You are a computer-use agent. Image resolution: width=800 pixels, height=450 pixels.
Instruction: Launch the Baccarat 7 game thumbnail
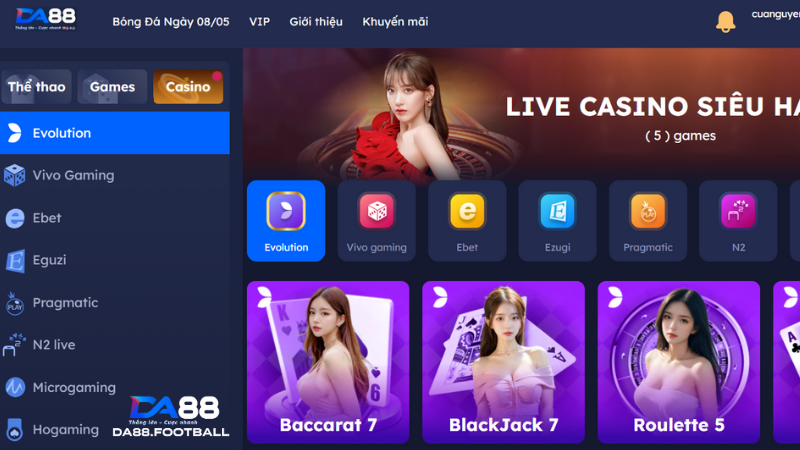[328, 362]
